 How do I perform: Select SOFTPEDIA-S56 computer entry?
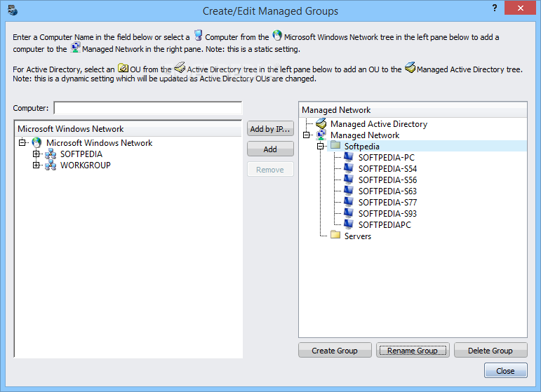click(387, 180)
